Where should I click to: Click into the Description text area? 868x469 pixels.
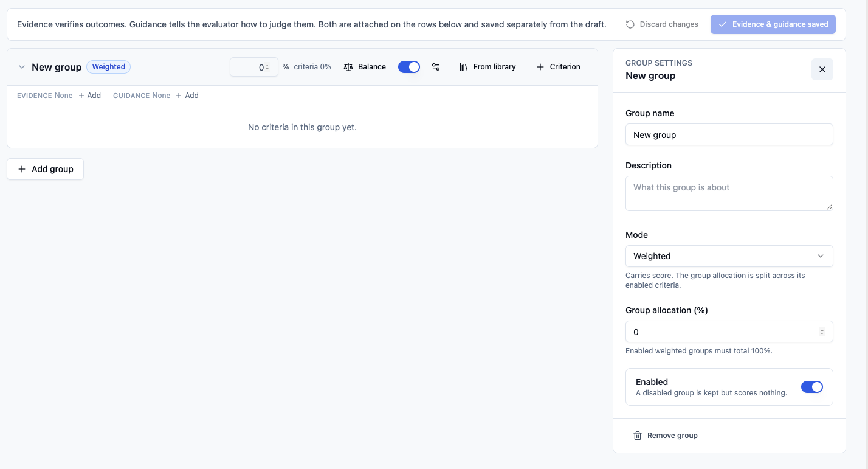729,193
